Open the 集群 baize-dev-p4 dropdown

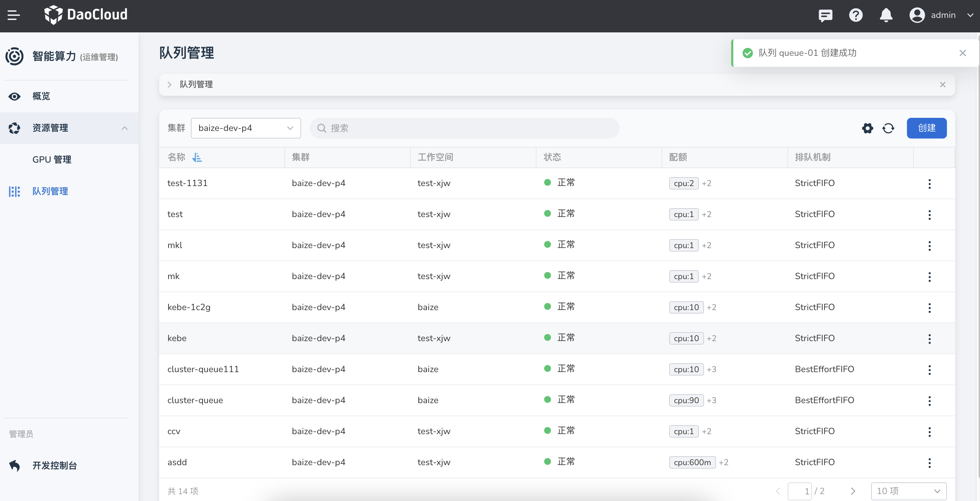(246, 128)
